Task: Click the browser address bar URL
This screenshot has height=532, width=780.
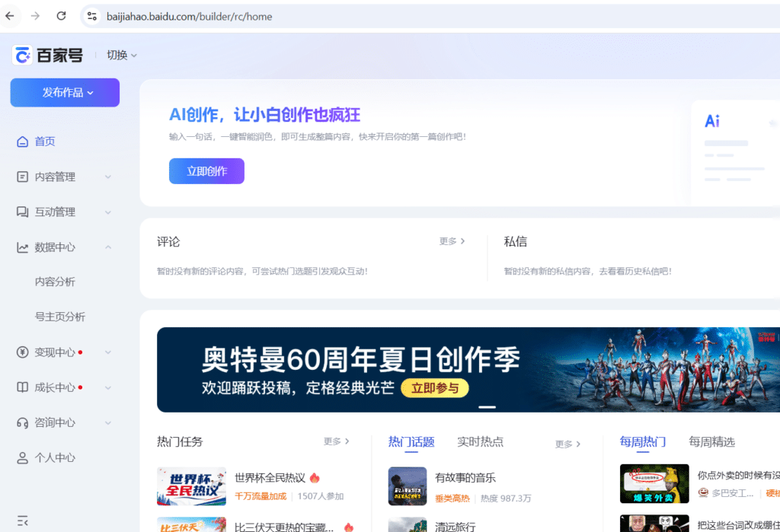Action: 189,17
